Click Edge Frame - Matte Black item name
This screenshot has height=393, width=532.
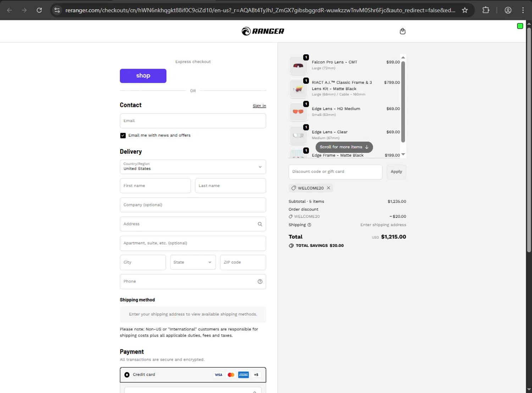(x=338, y=155)
